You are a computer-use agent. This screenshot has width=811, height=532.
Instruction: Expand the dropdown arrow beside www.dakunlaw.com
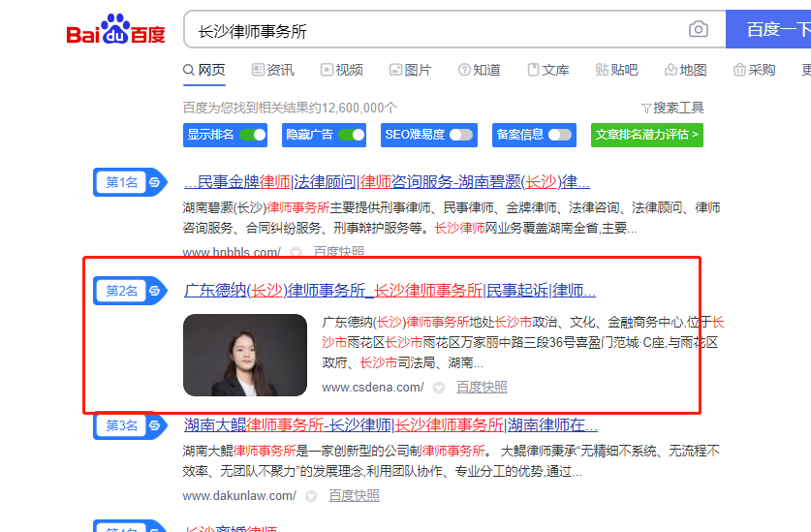pyautogui.click(x=311, y=496)
